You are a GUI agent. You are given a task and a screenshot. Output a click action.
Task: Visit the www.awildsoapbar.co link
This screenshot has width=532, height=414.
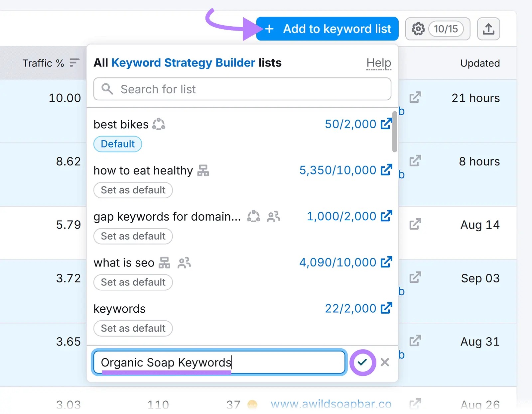[x=331, y=403]
